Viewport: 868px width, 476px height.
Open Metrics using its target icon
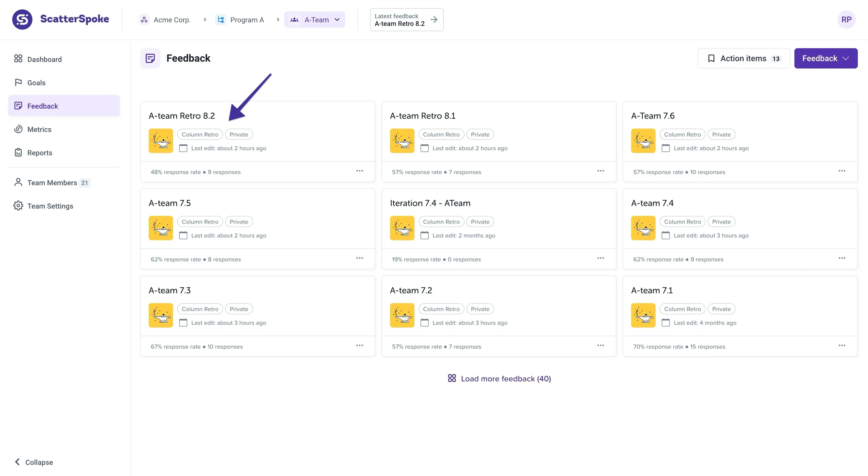[19, 129]
